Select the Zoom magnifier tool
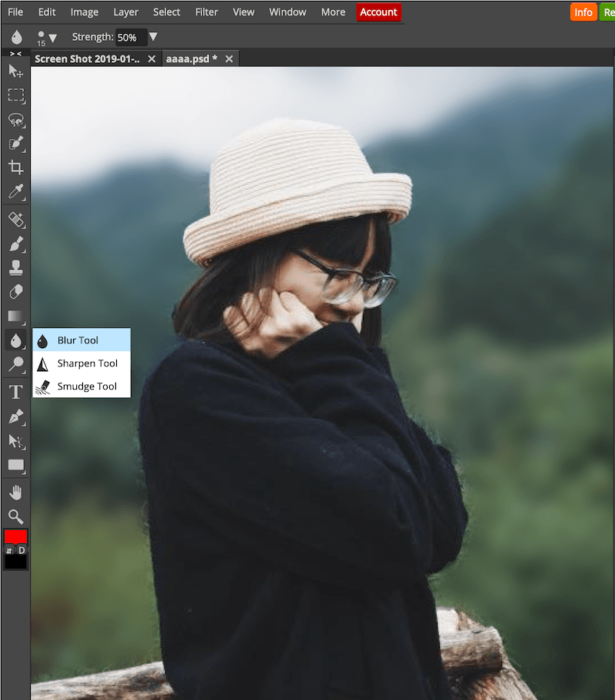The image size is (615, 700). [x=15, y=516]
